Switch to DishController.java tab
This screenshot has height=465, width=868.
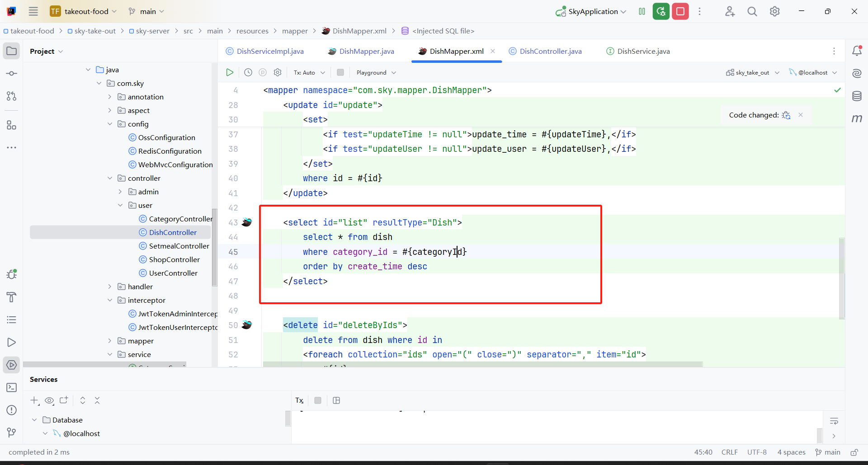[545, 51]
